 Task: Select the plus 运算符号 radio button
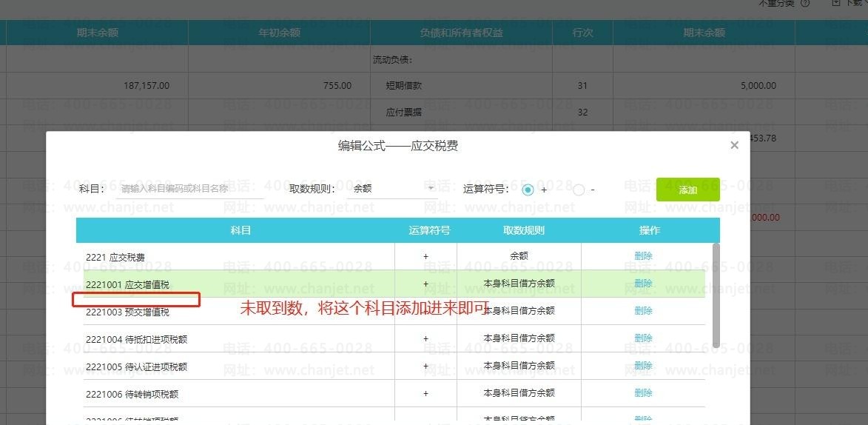pos(528,190)
